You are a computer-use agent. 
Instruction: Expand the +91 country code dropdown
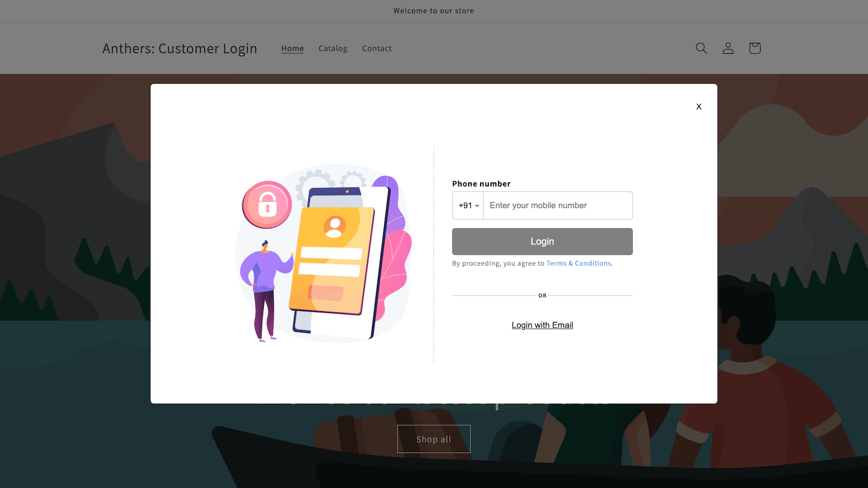(x=468, y=206)
